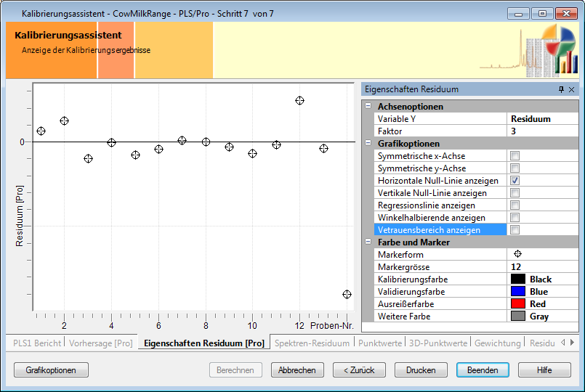Click the Beenden button
This screenshot has width=585, height=392.
tap(483, 369)
